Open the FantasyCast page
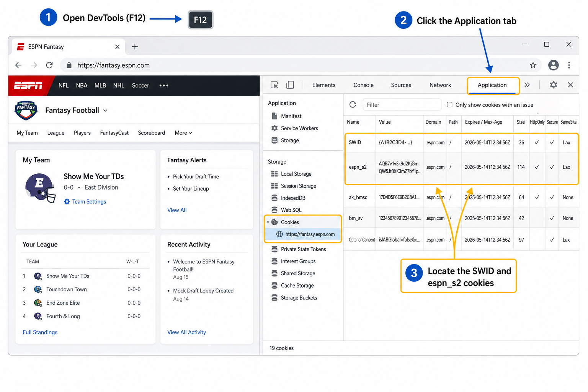 pyautogui.click(x=114, y=133)
